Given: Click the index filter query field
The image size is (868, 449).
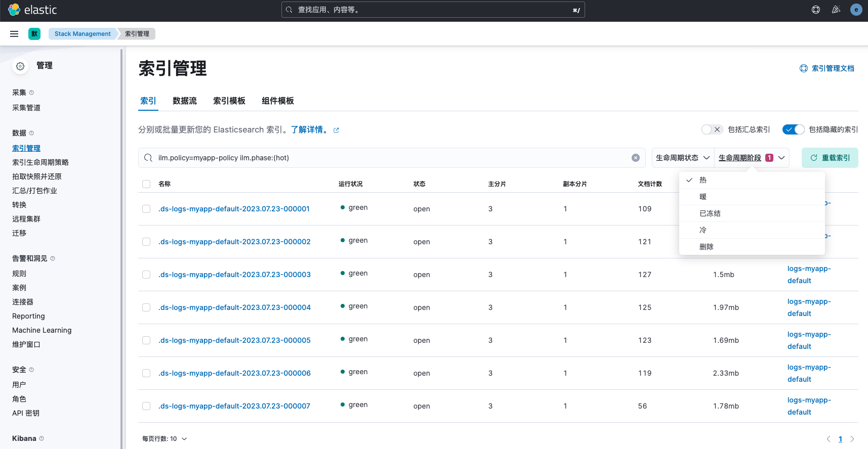Looking at the screenshot, I should [x=392, y=158].
